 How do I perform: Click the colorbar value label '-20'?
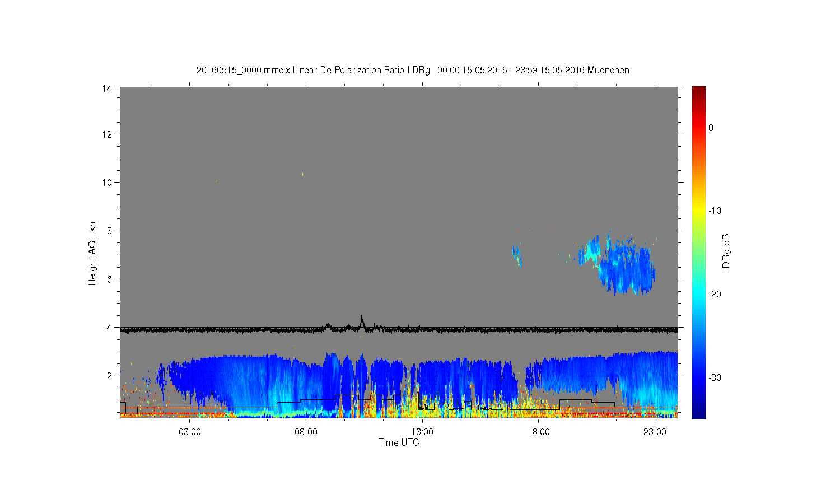[715, 295]
